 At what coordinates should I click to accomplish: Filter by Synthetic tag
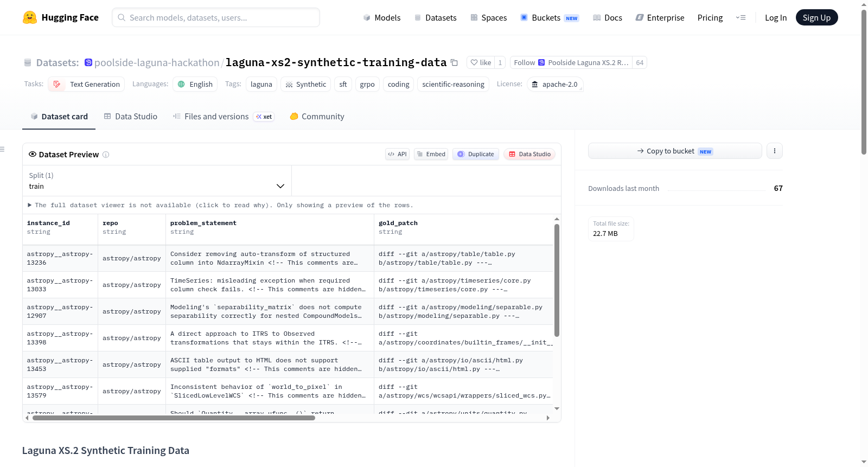306,84
